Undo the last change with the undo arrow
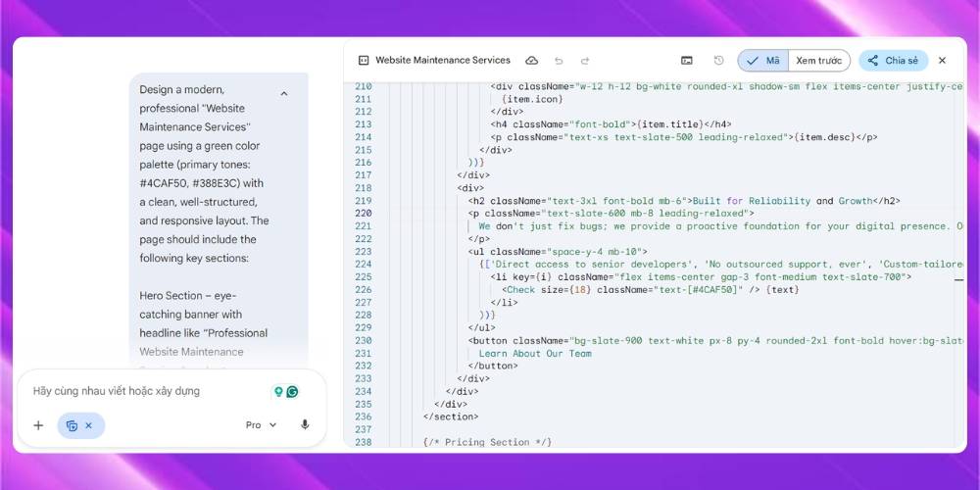Screen dimensions: 980x490 pyautogui.click(x=559, y=61)
